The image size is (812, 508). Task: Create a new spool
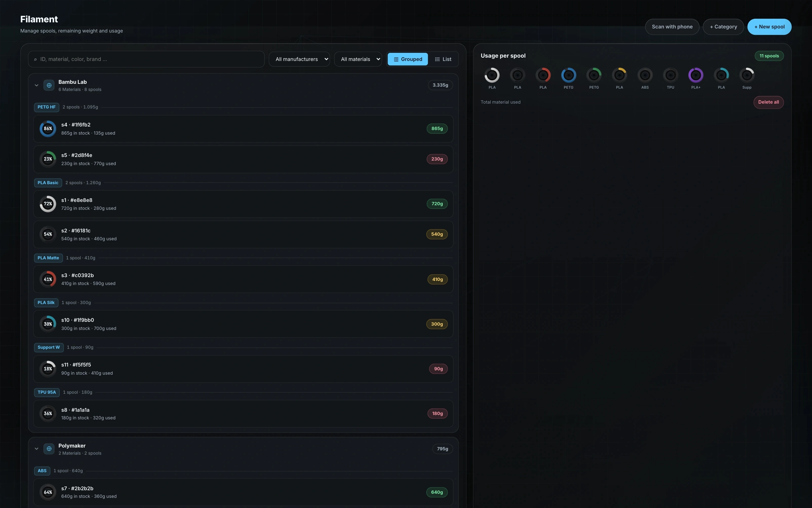pyautogui.click(x=769, y=27)
